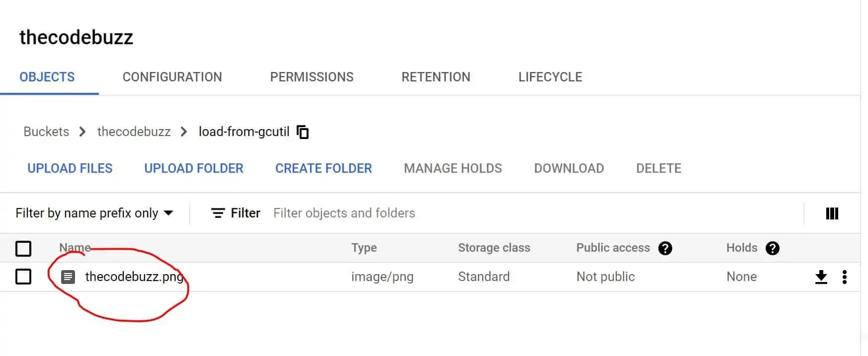Screen dimensions: 868x356
Task: Click the Upload Files button
Action: coord(70,168)
